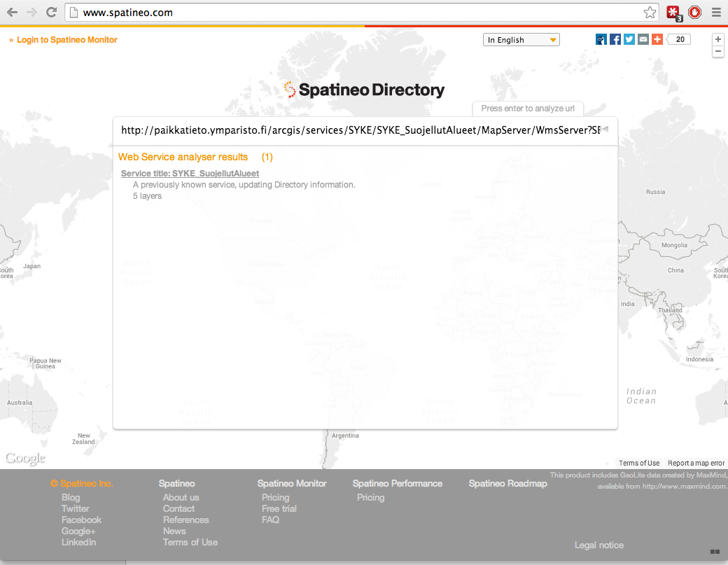Click the Press enter to analyze url hint

click(x=528, y=109)
